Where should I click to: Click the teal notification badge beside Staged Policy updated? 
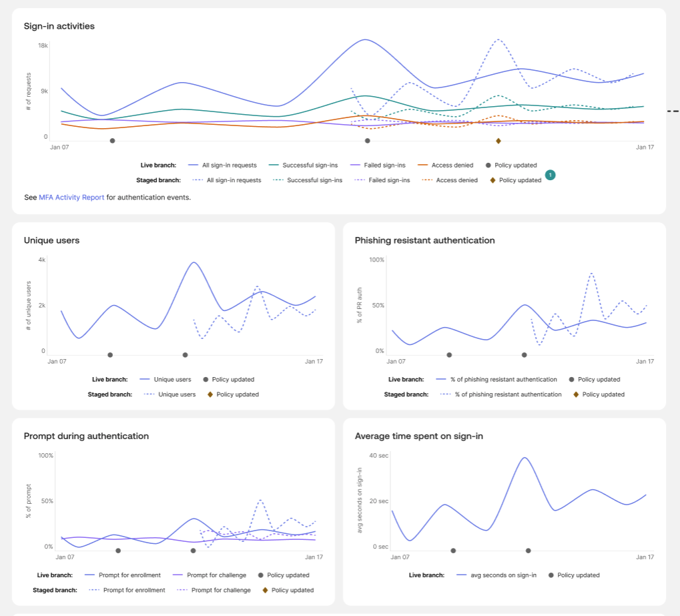(x=550, y=175)
